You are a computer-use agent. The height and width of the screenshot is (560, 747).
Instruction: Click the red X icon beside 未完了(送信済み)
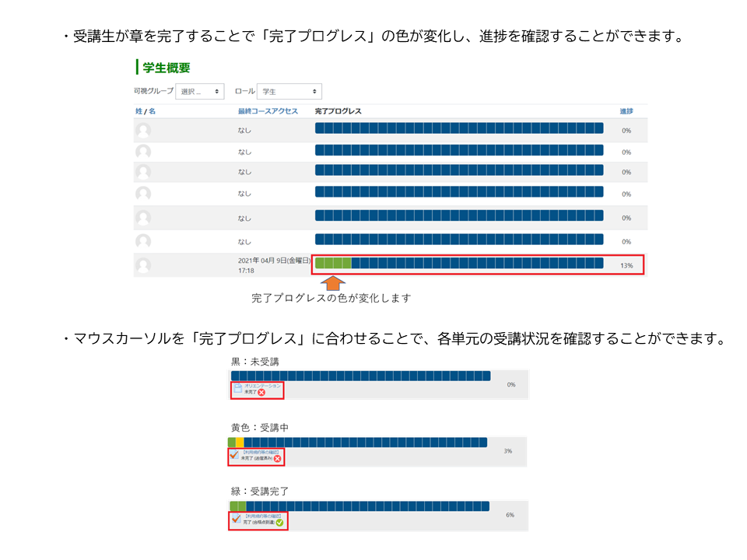point(278,459)
